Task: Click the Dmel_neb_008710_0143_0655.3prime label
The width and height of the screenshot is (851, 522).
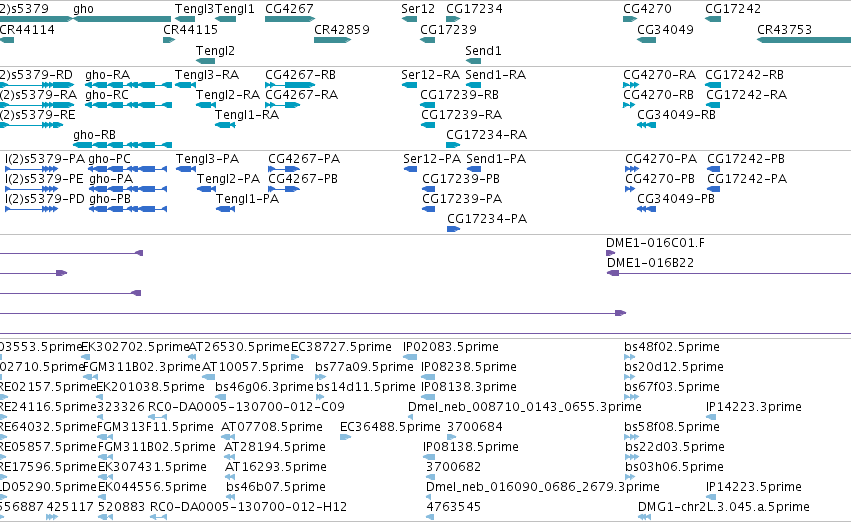Action: [525, 406]
